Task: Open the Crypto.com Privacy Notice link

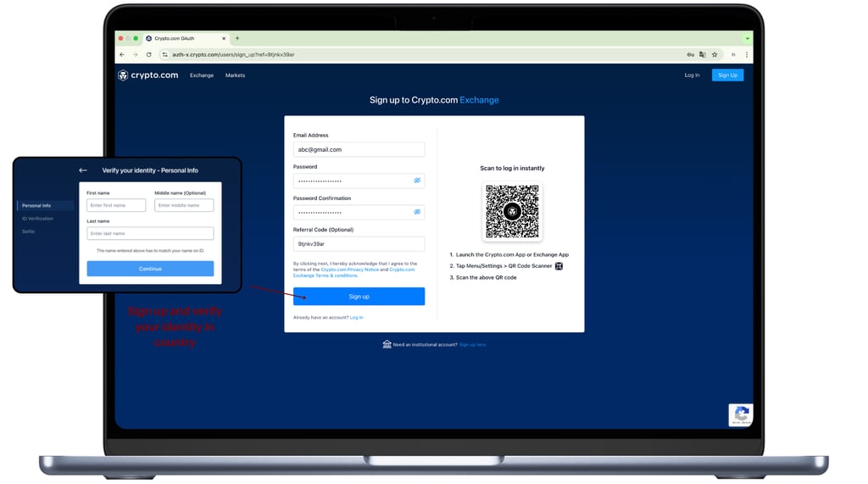Action: [350, 270]
